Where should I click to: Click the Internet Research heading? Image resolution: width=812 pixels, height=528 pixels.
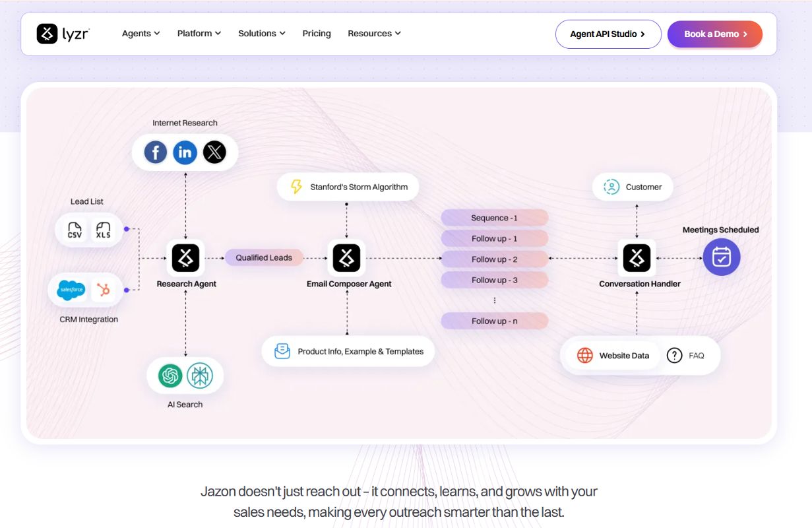tap(185, 123)
